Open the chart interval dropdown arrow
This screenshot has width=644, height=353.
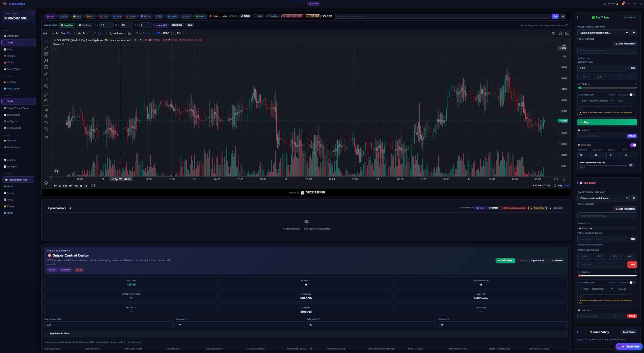point(88,33)
